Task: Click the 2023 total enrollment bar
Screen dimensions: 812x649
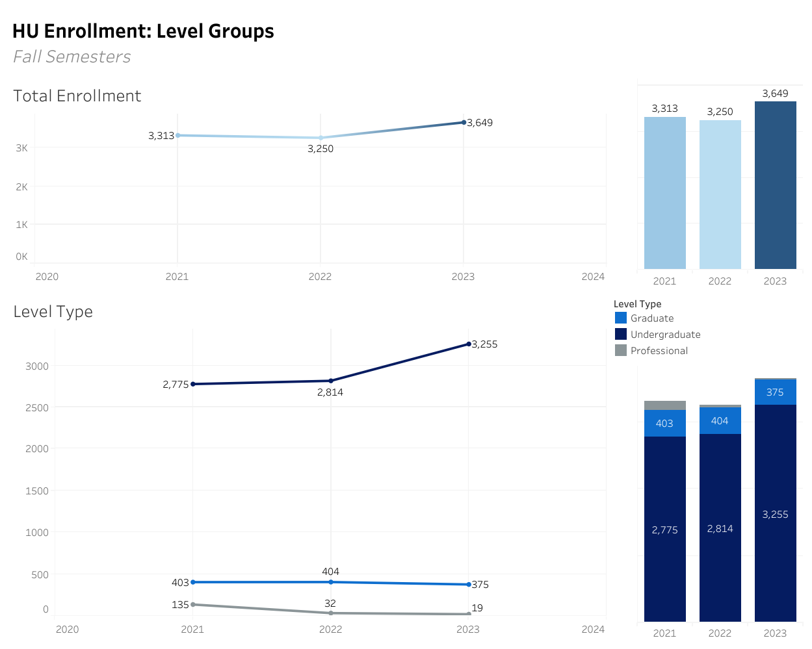Action: coord(775,185)
